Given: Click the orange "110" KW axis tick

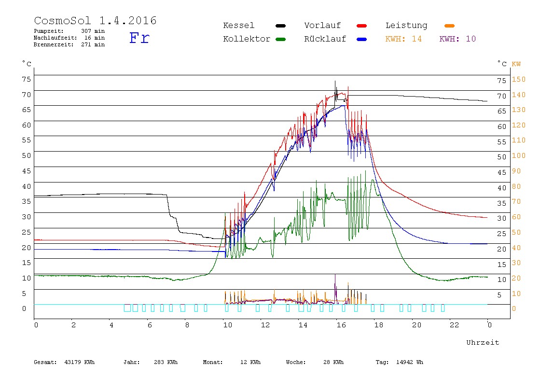Looking at the screenshot, I should [x=519, y=140].
